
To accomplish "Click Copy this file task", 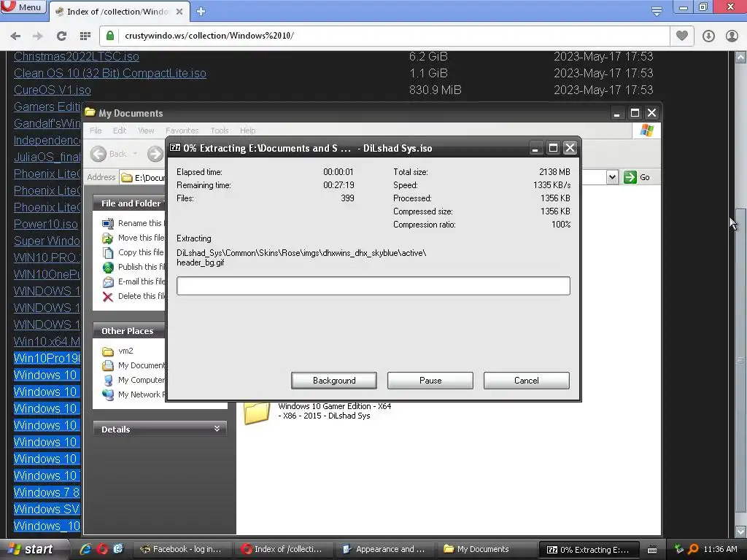I will tap(133, 252).
